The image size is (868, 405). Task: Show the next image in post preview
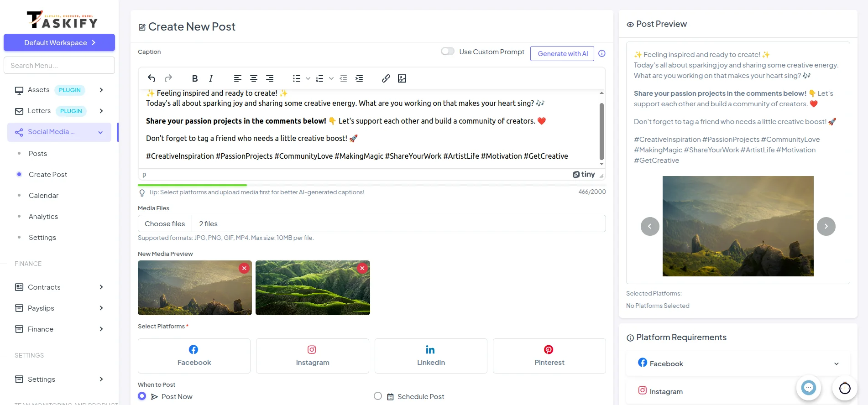tap(826, 226)
